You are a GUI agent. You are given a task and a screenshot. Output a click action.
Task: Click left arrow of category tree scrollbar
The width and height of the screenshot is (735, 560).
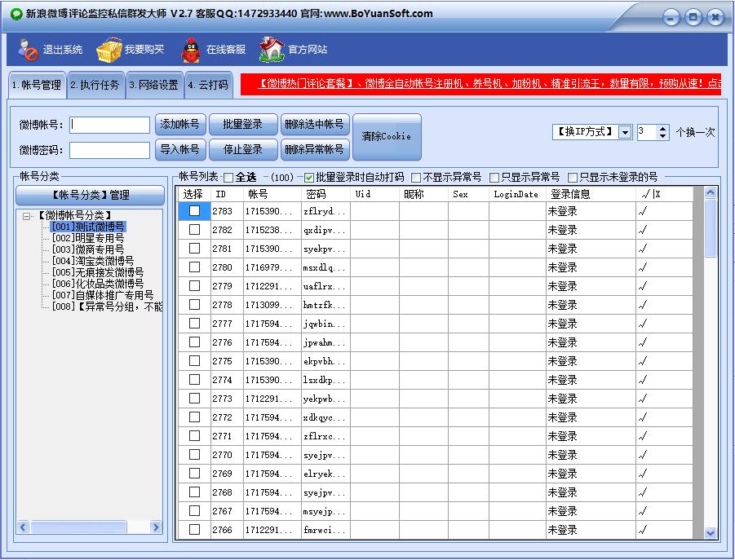pos(23,527)
